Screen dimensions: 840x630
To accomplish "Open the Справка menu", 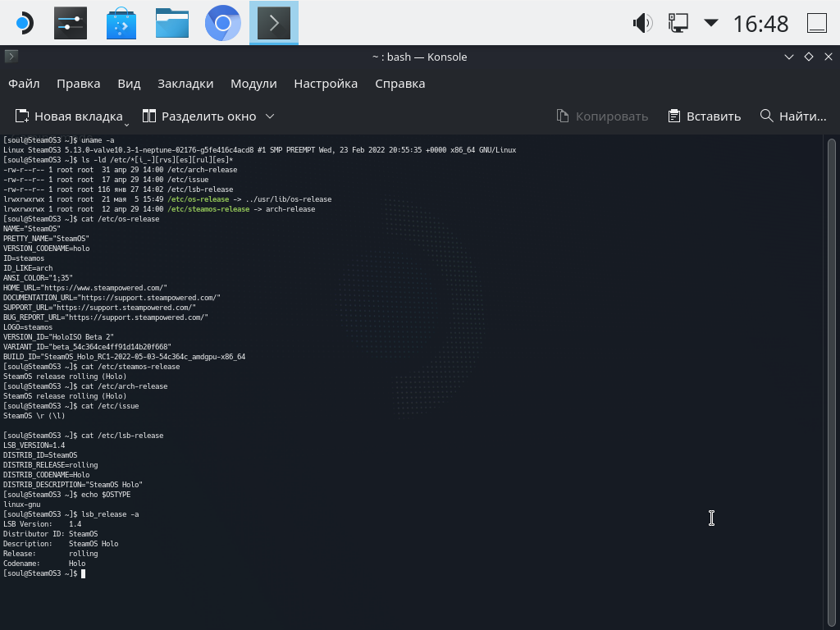I will (400, 84).
